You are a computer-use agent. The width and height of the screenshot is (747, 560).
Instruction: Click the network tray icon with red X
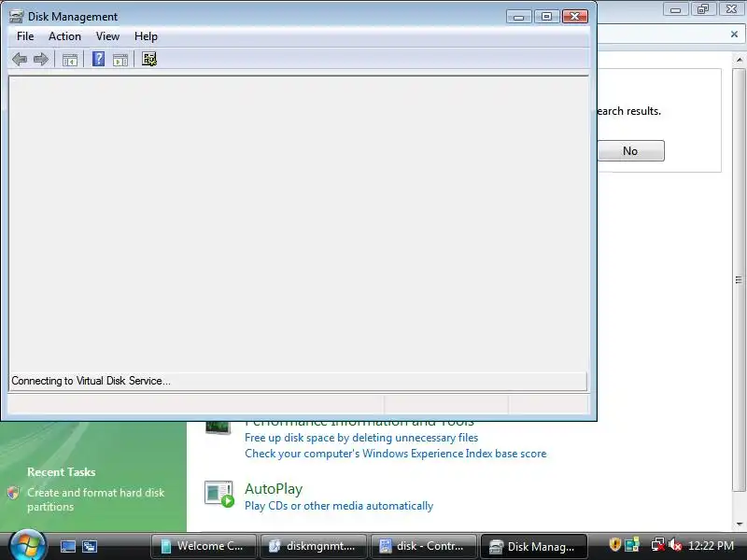pyautogui.click(x=658, y=544)
